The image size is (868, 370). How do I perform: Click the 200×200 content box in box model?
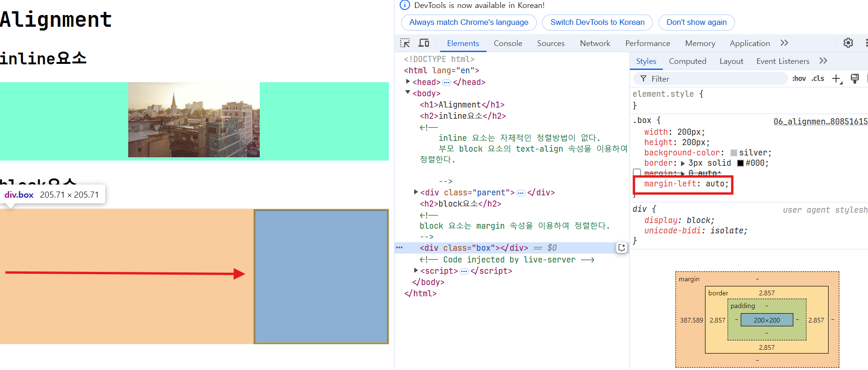point(767,320)
